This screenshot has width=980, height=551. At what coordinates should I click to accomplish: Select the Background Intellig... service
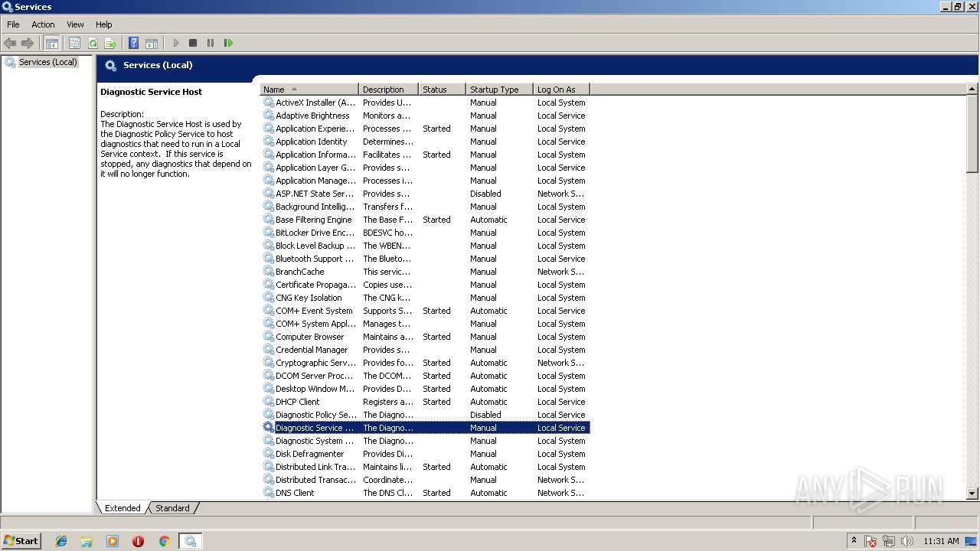(x=425, y=207)
